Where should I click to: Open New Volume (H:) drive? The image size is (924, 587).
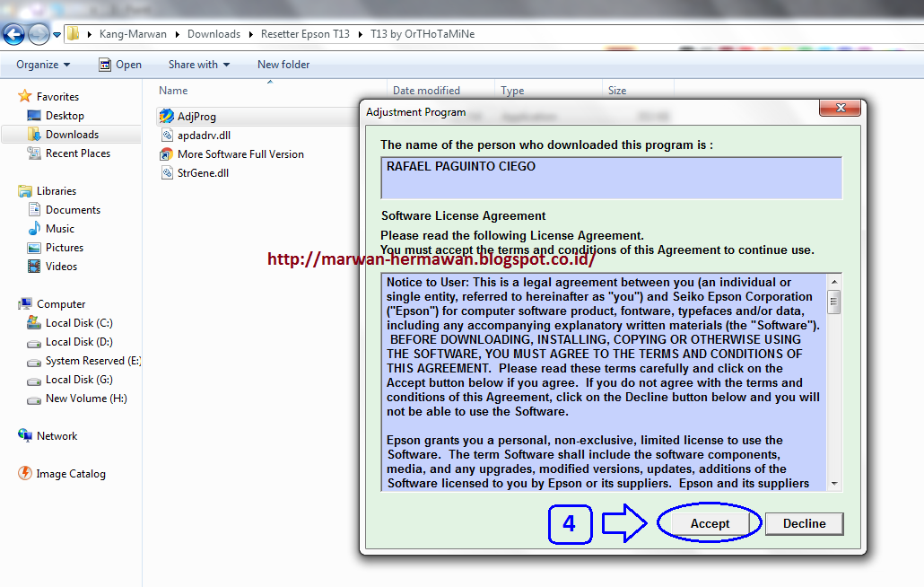86,399
